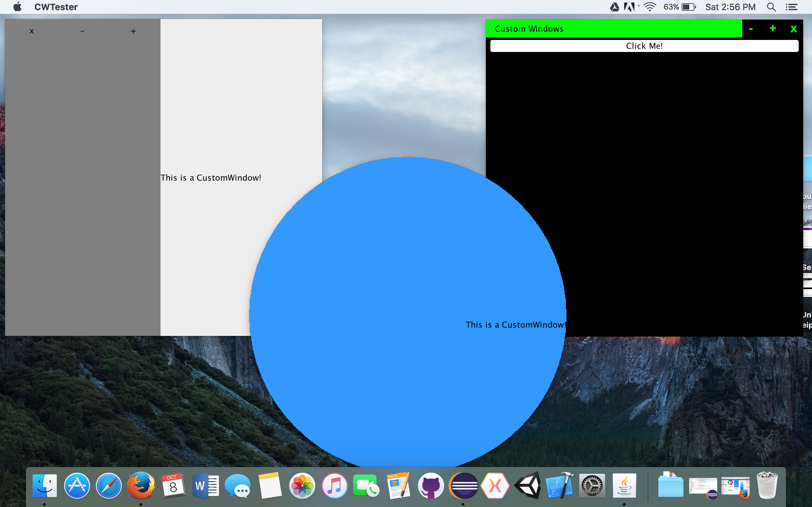The height and width of the screenshot is (507, 812).
Task: Click the minus icon in gray sidebar
Action: click(x=82, y=31)
